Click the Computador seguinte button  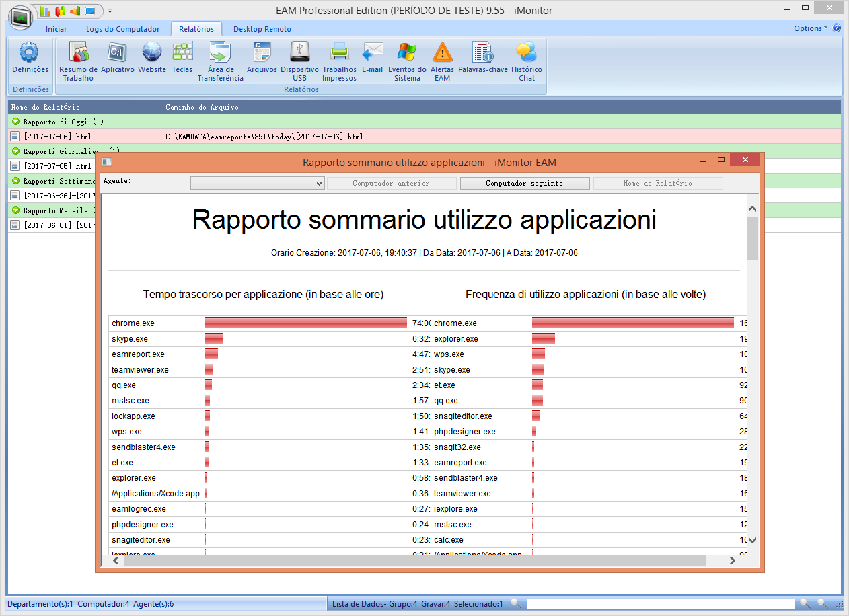(x=524, y=183)
